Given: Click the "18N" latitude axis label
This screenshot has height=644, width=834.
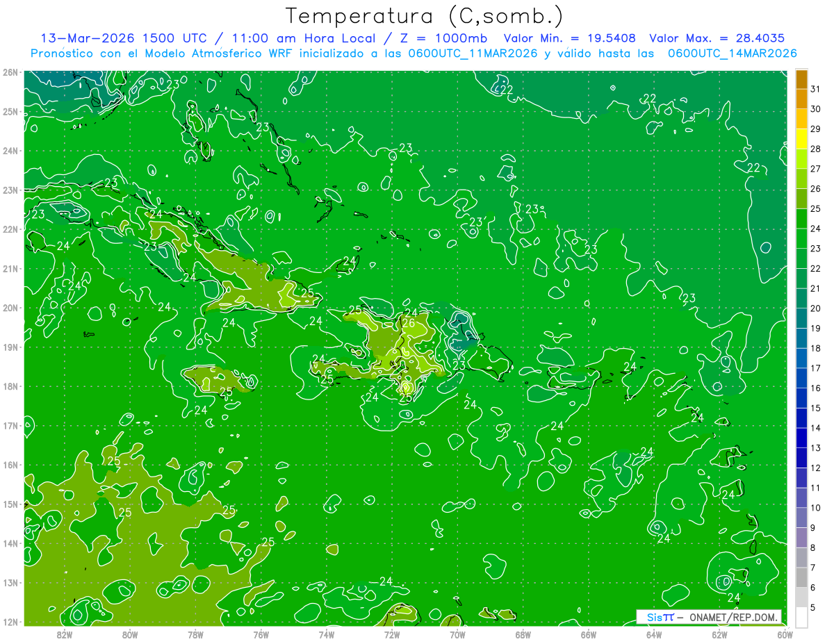Looking at the screenshot, I should (x=10, y=386).
